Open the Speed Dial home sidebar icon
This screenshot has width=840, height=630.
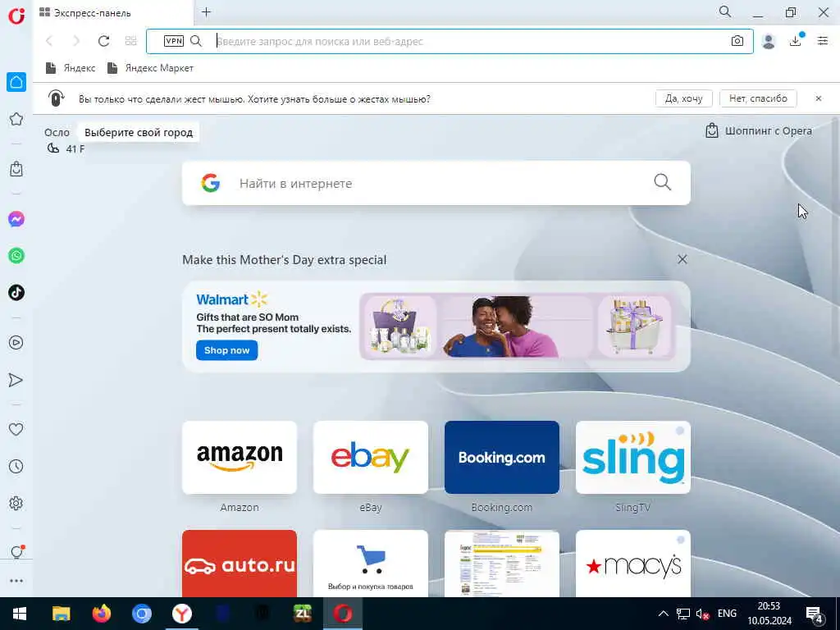click(16, 82)
